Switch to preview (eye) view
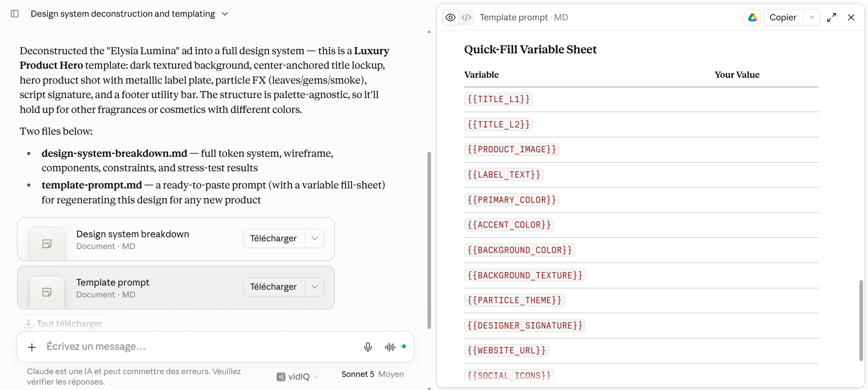The height and width of the screenshot is (390, 868). 451,17
